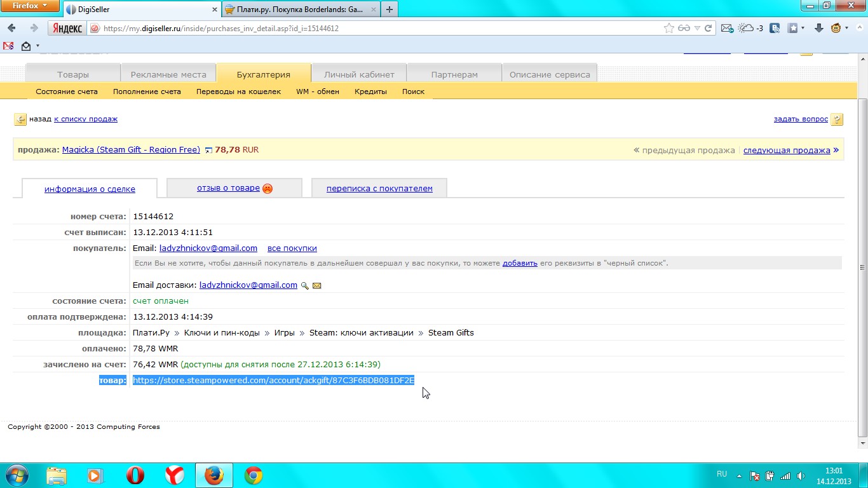Open Google Chrome from the taskbar
Screen dimensions: 868x488
[254, 475]
